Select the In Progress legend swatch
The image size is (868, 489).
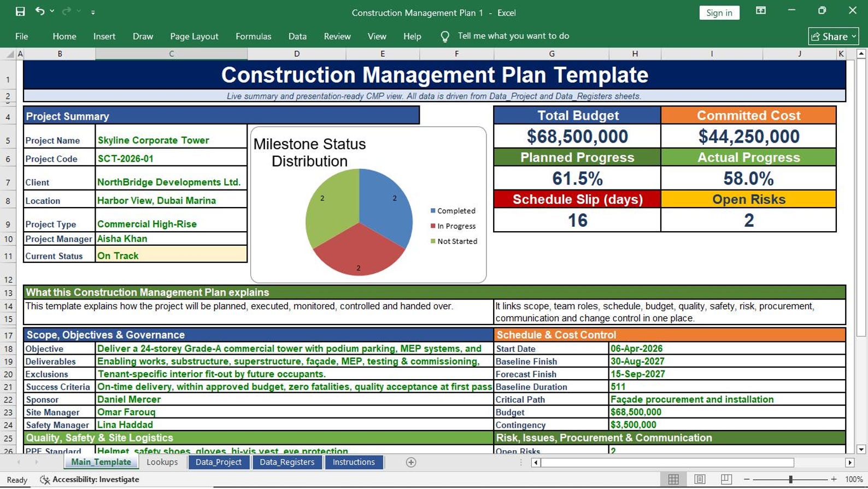433,226
